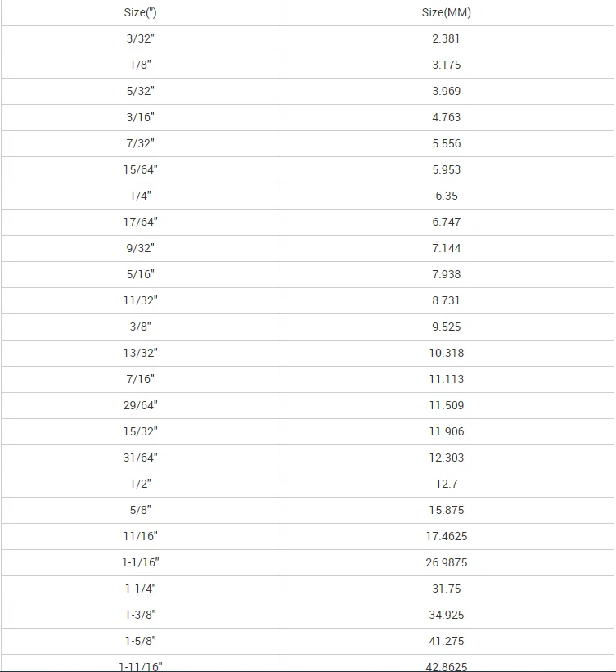Select the 15/64" size cell
616x672 pixels.
(140, 169)
